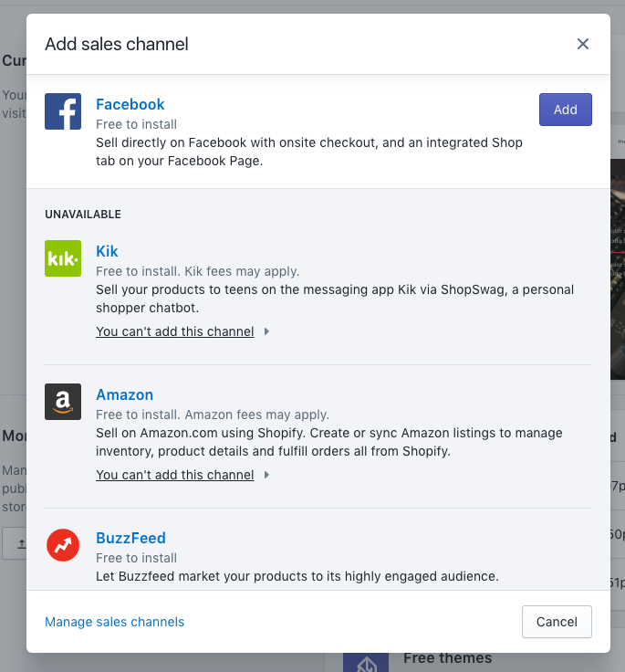
Task: Click the disclosure triangle under Kik description
Action: click(266, 331)
